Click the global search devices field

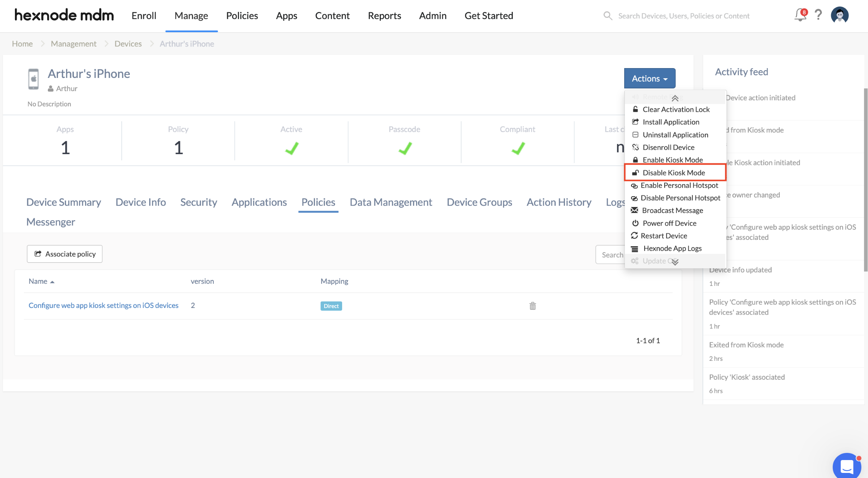click(684, 16)
